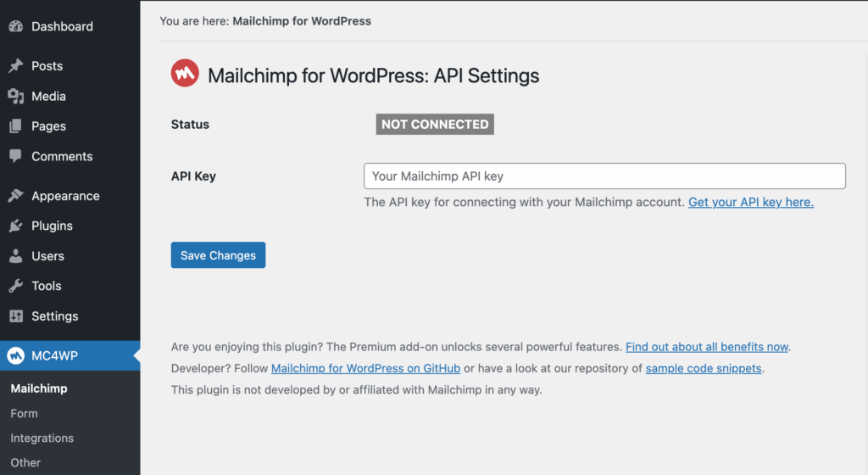Click the Plugins plug icon
The width and height of the screenshot is (868, 475).
(x=16, y=226)
